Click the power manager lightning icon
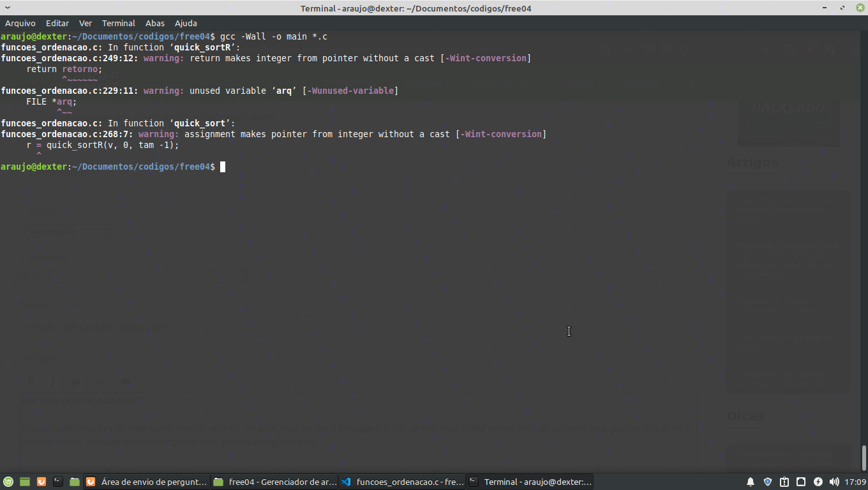This screenshot has width=868, height=490. pos(818,482)
